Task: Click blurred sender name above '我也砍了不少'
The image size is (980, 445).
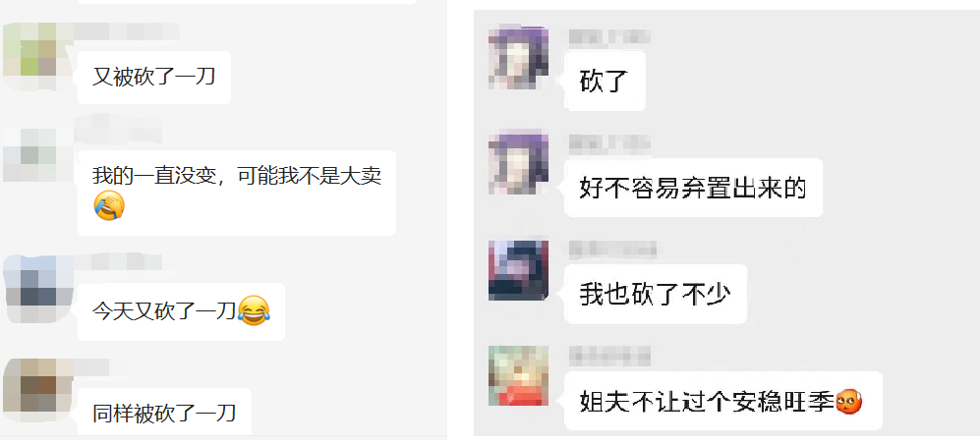Action: [x=612, y=250]
